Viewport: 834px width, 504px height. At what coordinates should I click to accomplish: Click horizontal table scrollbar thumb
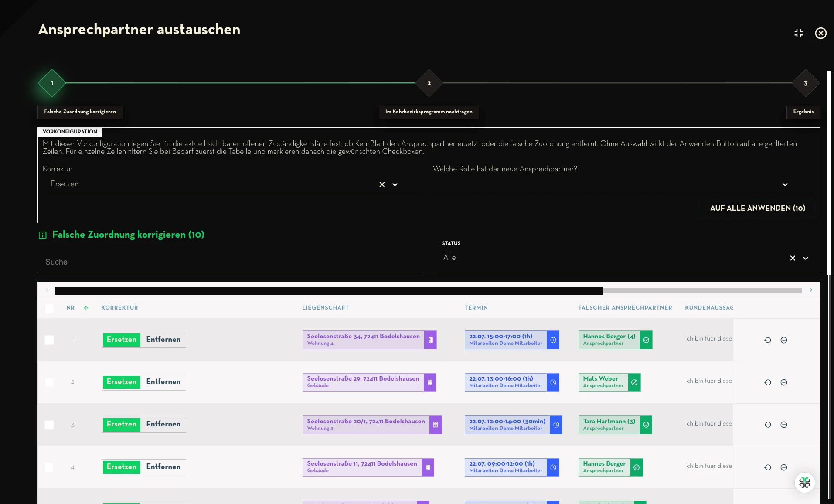point(329,291)
